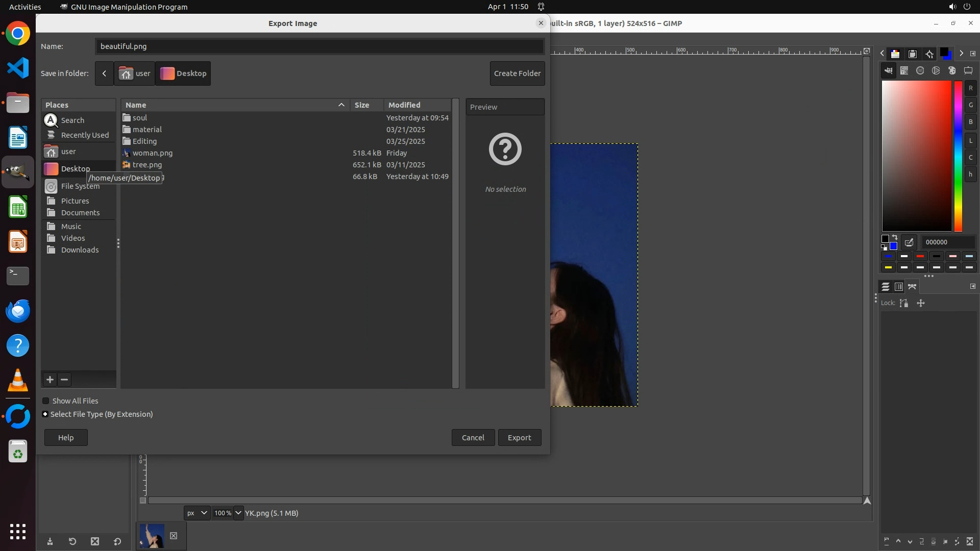Open the Channels tab icon
This screenshot has width=980, height=551.
(x=899, y=287)
